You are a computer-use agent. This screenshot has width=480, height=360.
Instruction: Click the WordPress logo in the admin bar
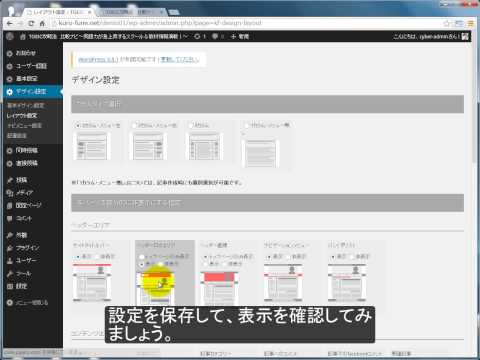[x=10, y=36]
